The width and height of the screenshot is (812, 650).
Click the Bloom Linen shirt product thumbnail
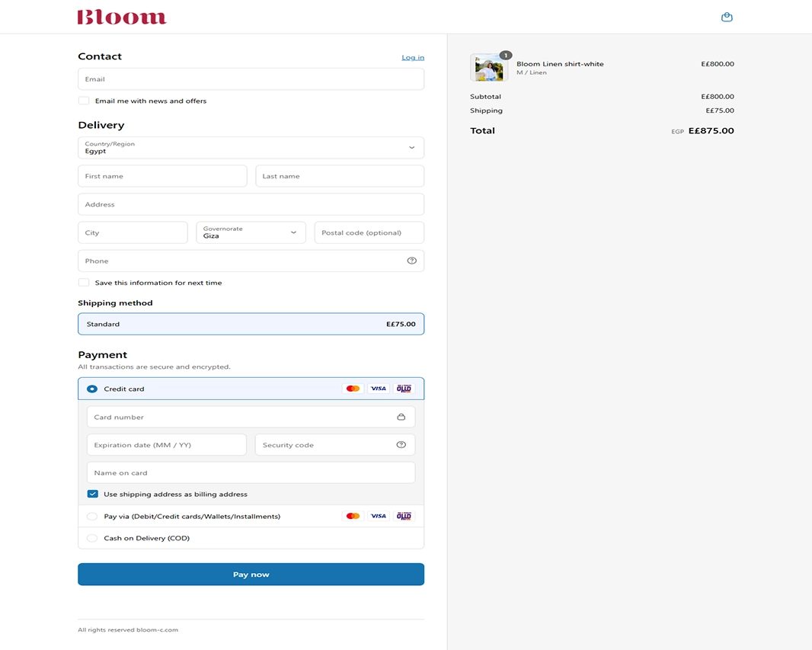point(489,67)
